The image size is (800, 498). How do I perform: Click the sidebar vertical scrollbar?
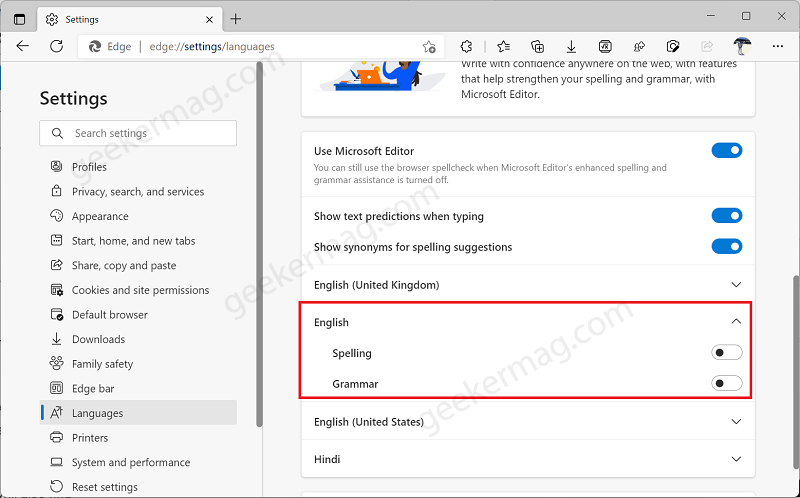coord(259,245)
